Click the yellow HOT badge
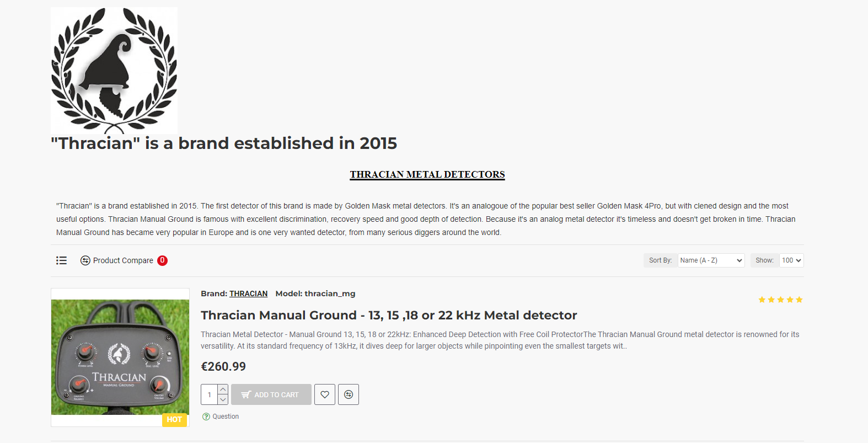Viewport: 868px width, 443px height. pyautogui.click(x=174, y=419)
